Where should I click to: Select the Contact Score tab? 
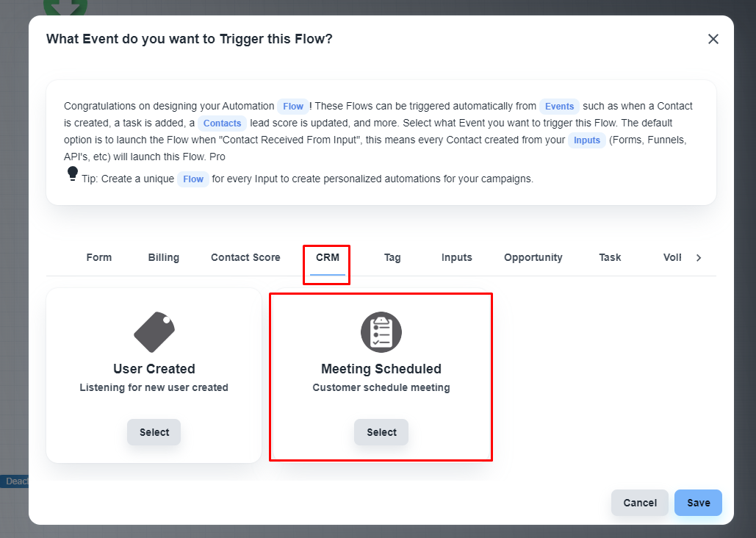(x=245, y=257)
